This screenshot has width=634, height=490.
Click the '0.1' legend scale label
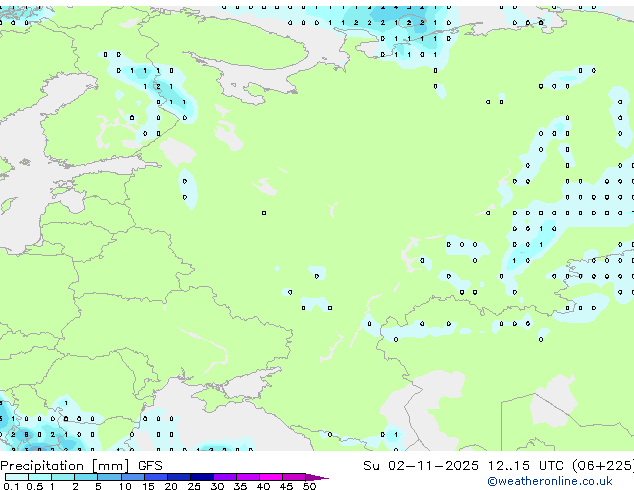tap(11, 486)
